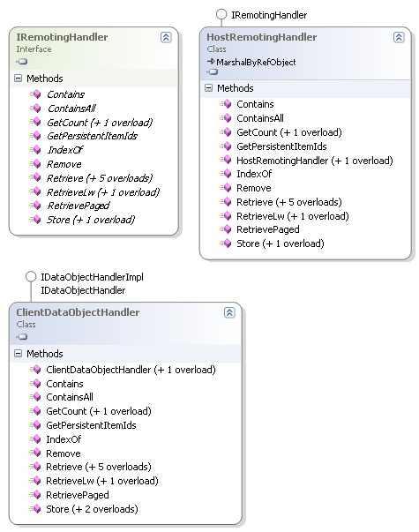
Task: Click the inheritance arrow icon before MarshalByRefObject
Action: pyautogui.click(x=211, y=62)
